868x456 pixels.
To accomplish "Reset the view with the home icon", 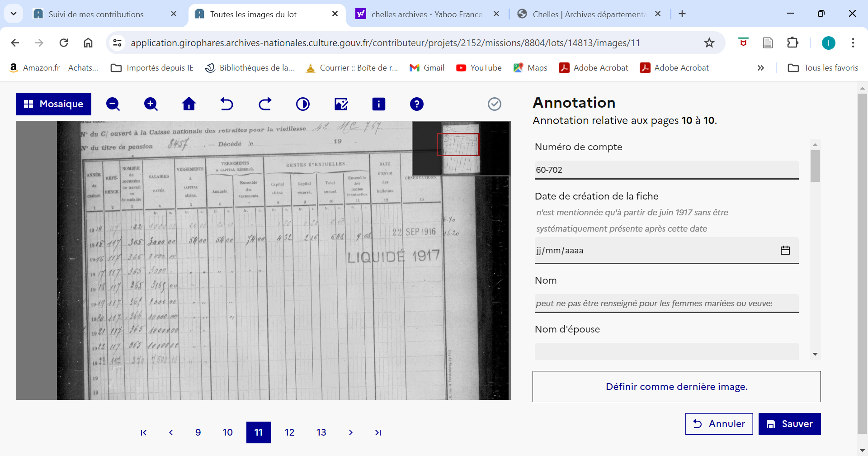I will [189, 104].
